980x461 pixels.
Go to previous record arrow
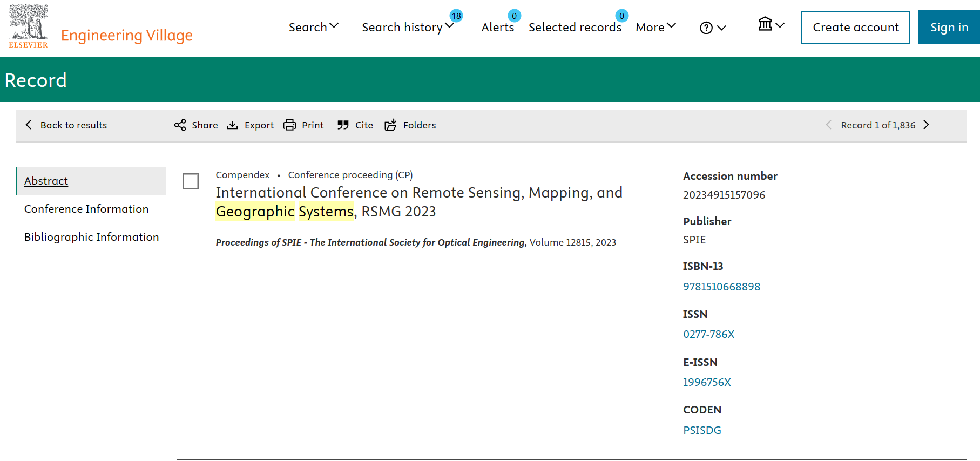(x=828, y=125)
